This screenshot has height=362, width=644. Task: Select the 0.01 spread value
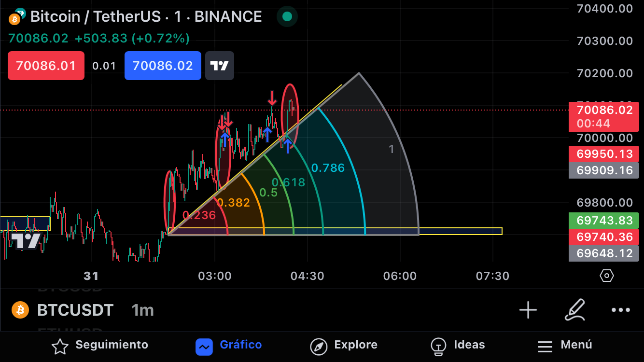click(104, 66)
